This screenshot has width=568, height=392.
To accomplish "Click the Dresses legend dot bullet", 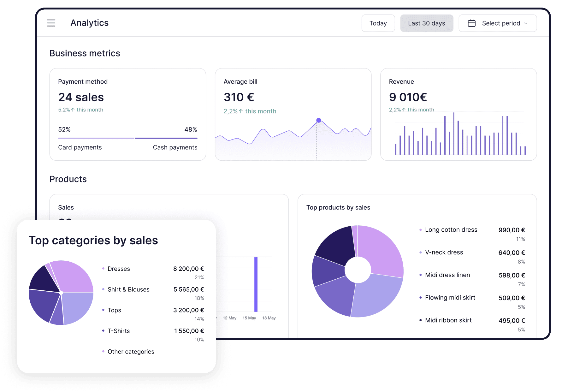I will pos(103,269).
